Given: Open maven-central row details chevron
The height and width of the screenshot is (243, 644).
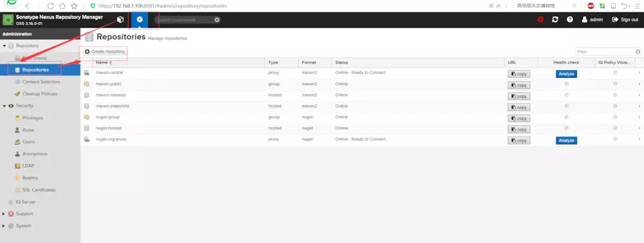Looking at the screenshot, I should click(639, 73).
